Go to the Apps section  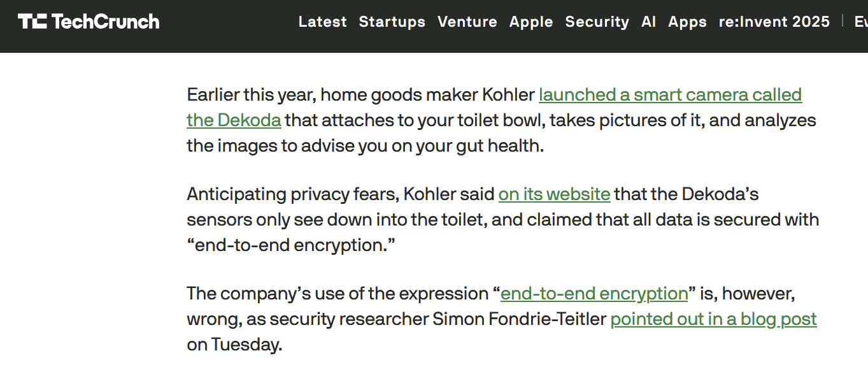(687, 22)
